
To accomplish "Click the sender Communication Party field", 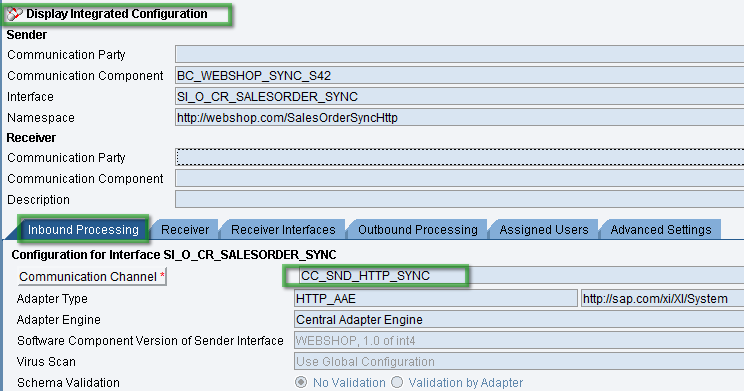I will (x=459, y=55).
